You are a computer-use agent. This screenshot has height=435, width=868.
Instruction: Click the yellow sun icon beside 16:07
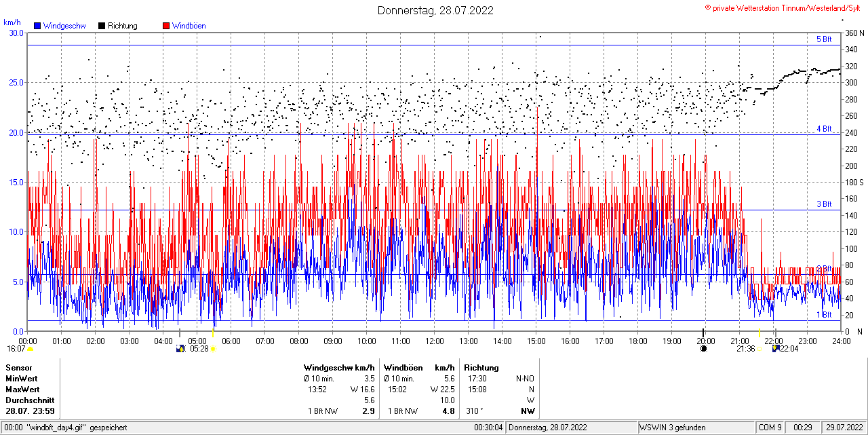[x=30, y=349]
